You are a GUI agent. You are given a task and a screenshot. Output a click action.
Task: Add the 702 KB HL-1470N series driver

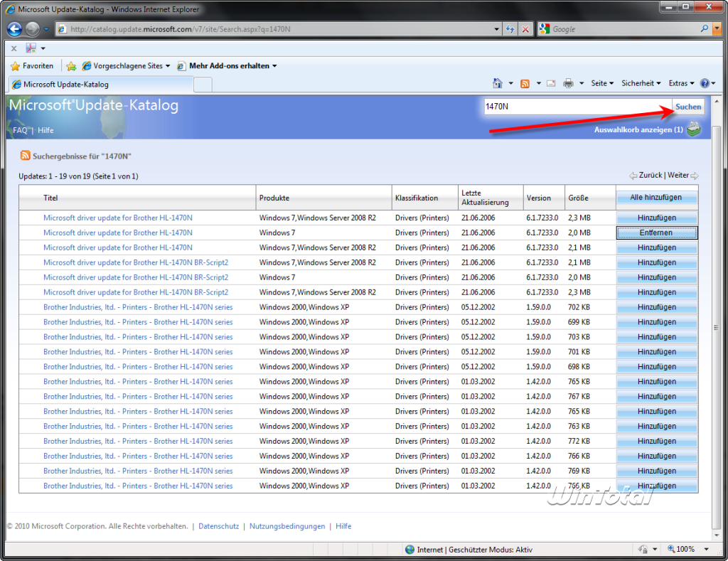(x=656, y=307)
